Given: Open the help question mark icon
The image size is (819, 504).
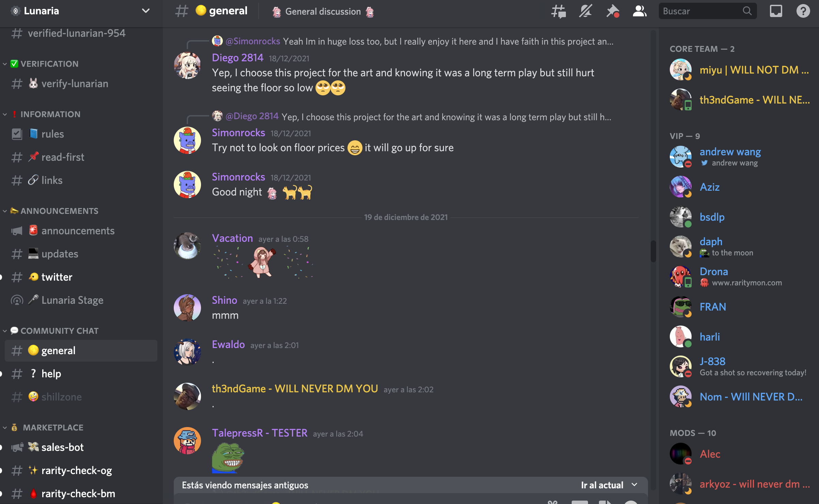Looking at the screenshot, I should click(803, 11).
